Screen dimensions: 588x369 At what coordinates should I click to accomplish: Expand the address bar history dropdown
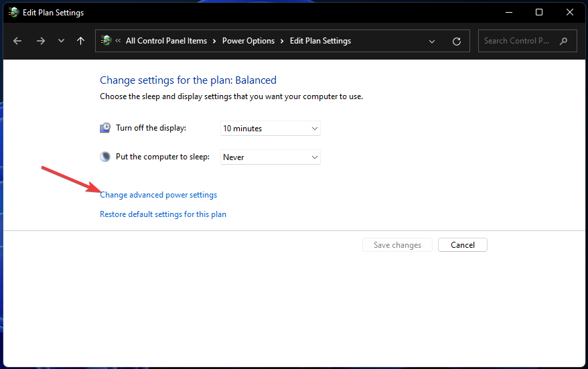[432, 41]
